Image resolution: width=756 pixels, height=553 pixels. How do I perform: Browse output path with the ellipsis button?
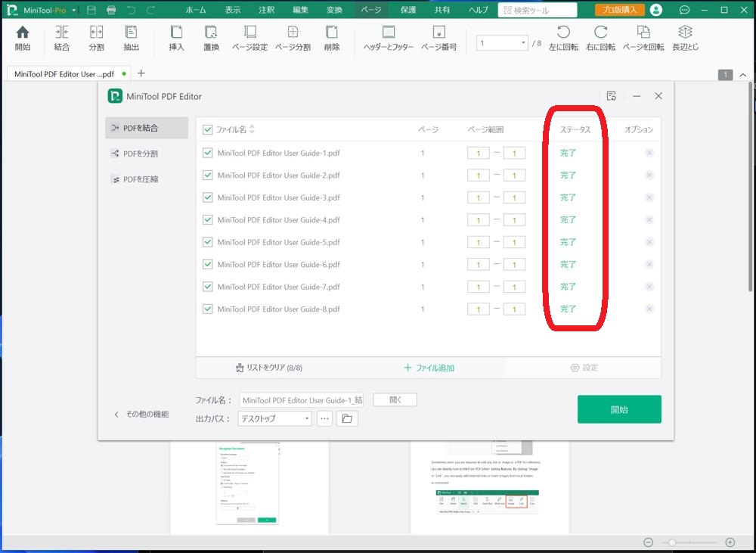point(324,418)
